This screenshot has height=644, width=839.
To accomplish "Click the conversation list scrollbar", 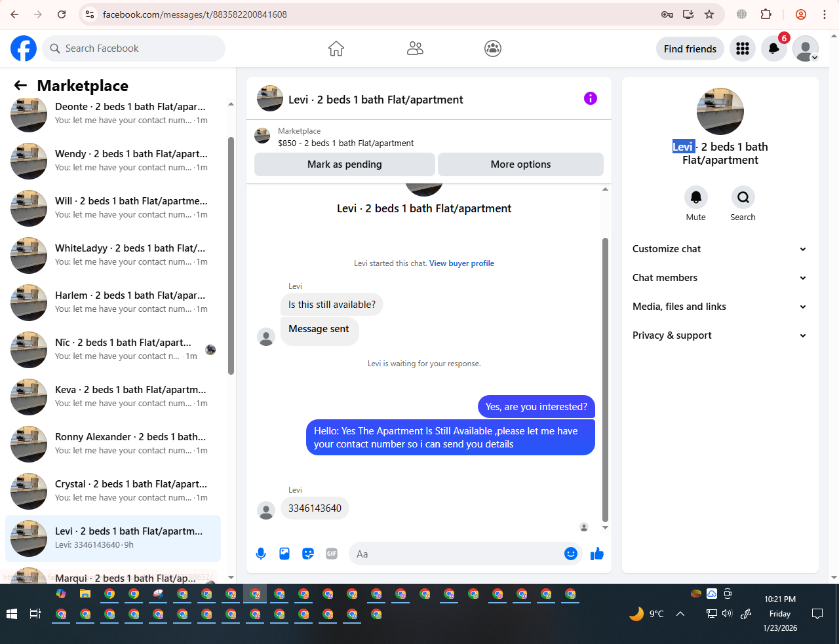I will (x=231, y=256).
